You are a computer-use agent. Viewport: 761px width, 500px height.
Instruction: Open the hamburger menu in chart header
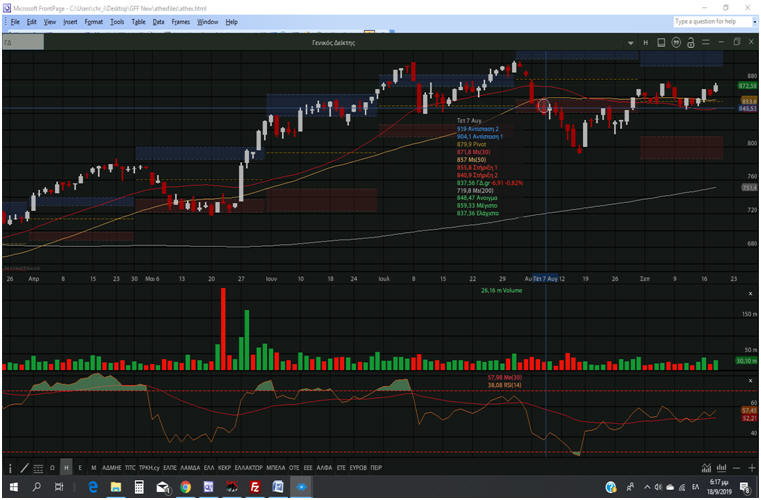pyautogui.click(x=706, y=43)
